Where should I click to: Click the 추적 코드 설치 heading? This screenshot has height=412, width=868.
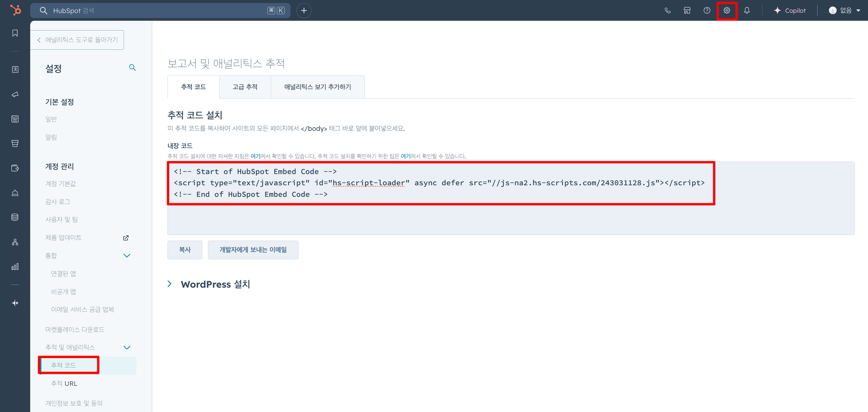point(195,115)
